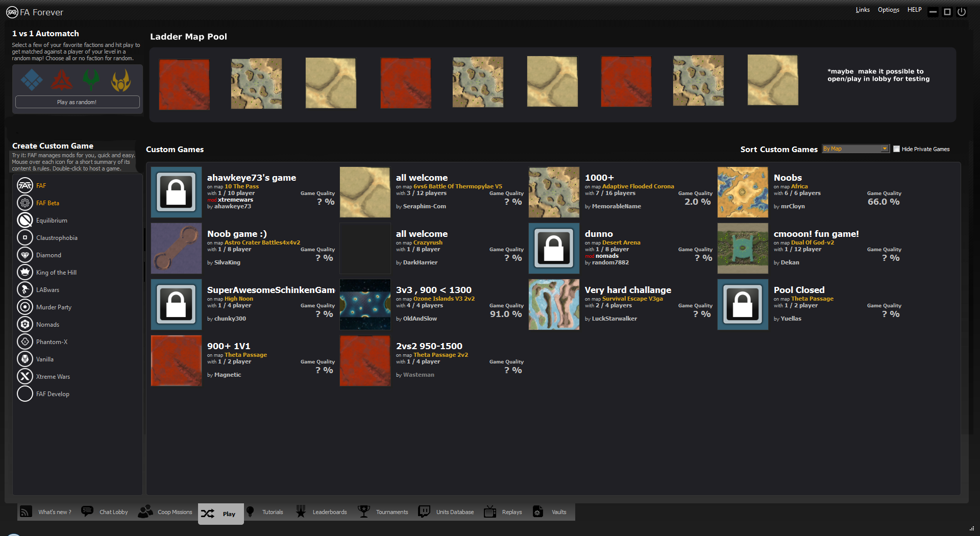Select the Noob game :) crater map thumbnail

pos(176,249)
